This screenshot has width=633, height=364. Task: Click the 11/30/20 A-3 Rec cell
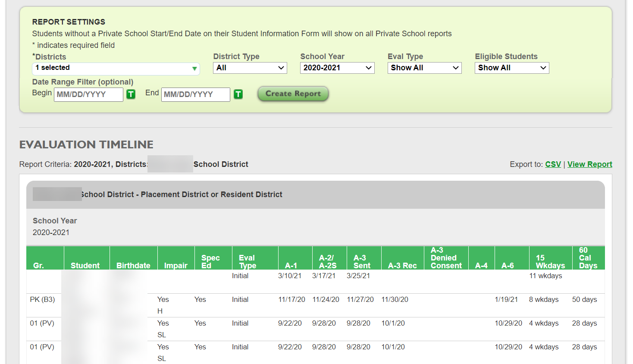tap(395, 300)
